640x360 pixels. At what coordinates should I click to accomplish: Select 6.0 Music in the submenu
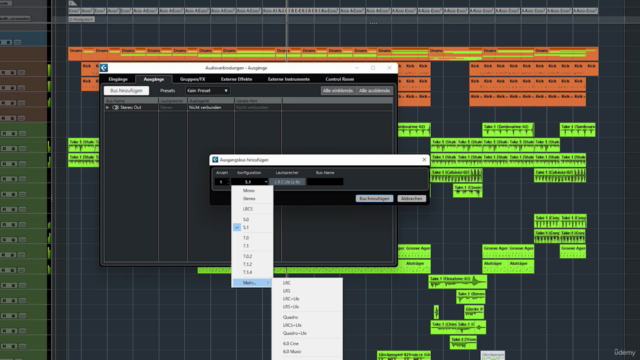pyautogui.click(x=307, y=351)
